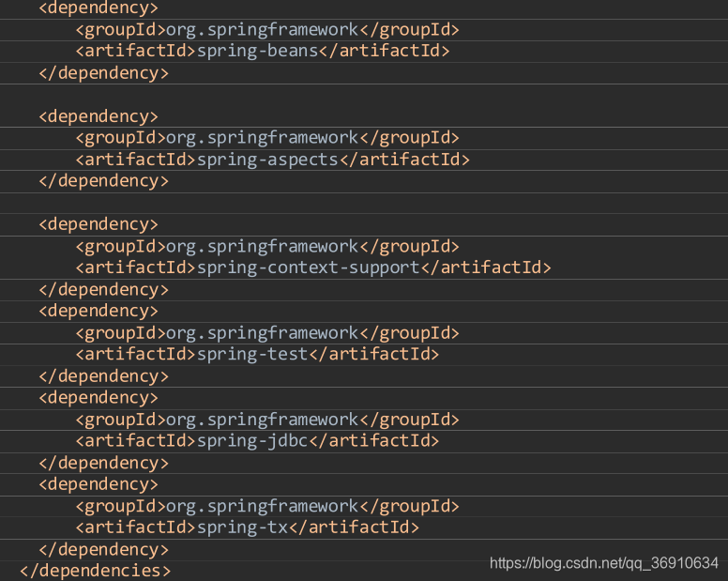Click the spring-test artifactId value

[252, 355]
